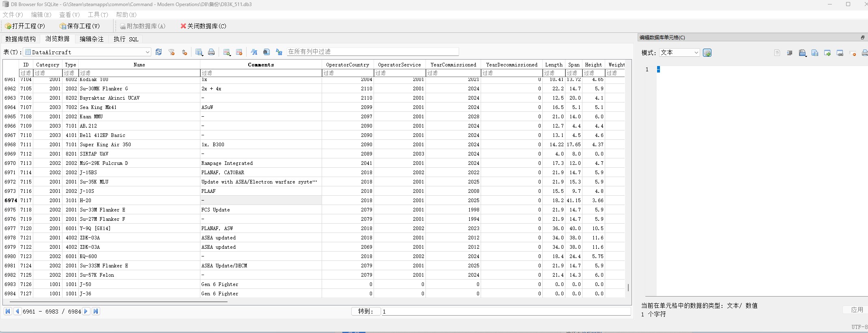This screenshot has height=333, width=868.
Task: Click the insert new record icon
Action: point(227,52)
